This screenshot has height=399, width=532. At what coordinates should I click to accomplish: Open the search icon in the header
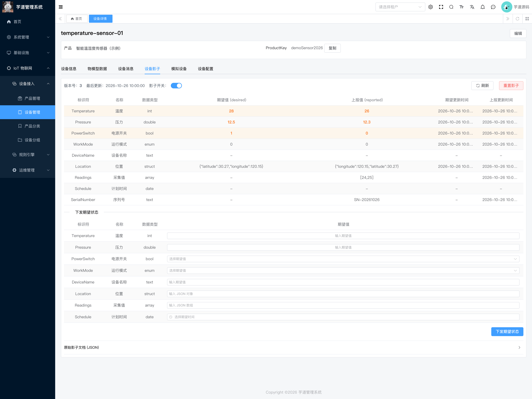coord(451,7)
